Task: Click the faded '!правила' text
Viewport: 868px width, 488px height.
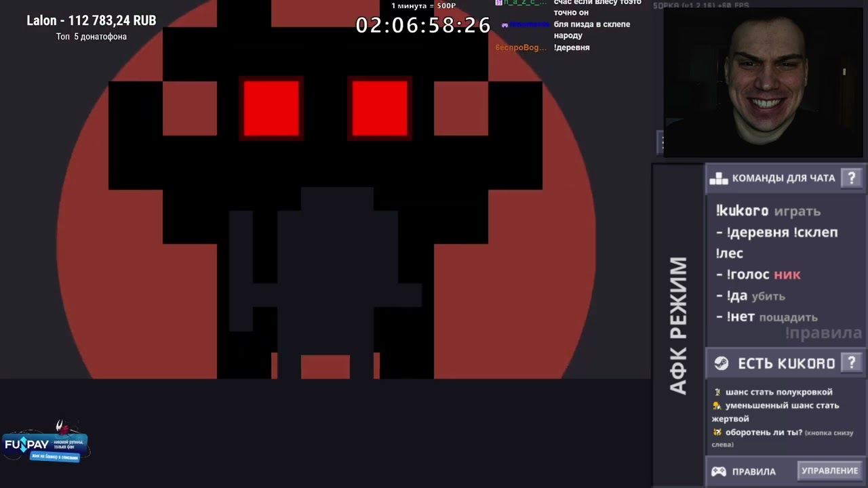Action: 823,333
